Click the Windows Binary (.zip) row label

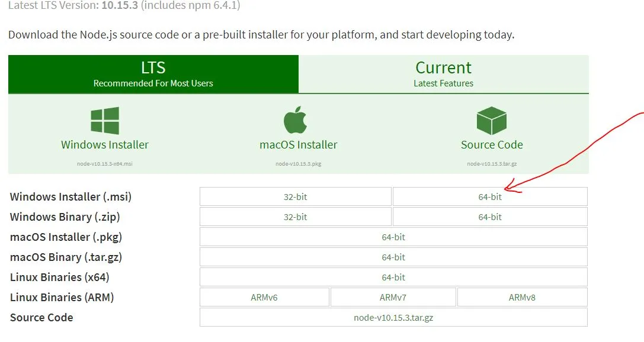point(65,217)
